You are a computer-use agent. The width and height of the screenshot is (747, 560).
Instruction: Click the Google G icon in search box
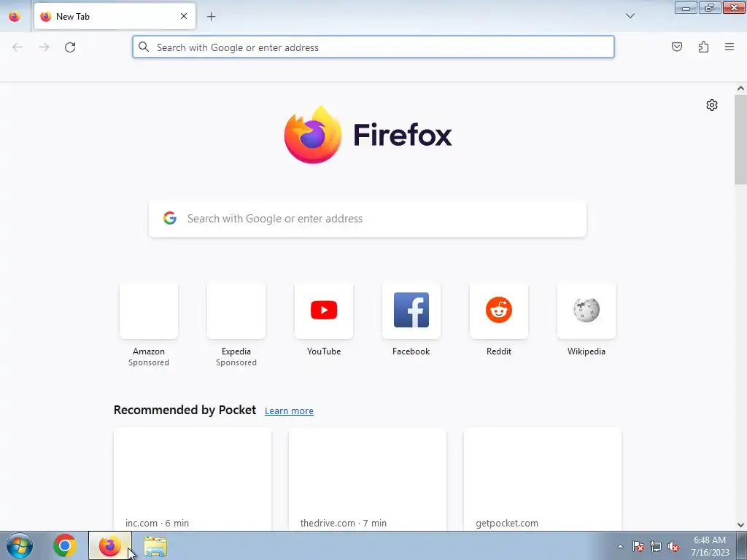pos(169,218)
